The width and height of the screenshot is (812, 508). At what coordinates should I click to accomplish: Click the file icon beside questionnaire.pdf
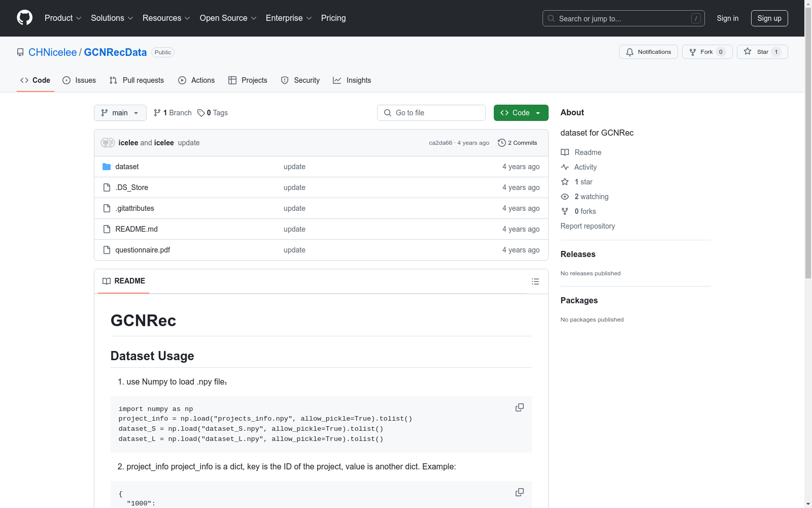point(107,250)
